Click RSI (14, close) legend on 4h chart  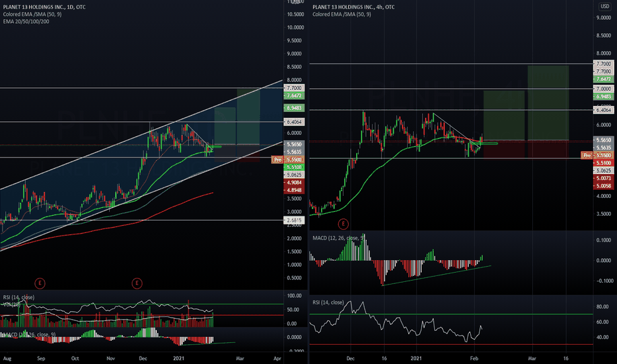pos(328,302)
